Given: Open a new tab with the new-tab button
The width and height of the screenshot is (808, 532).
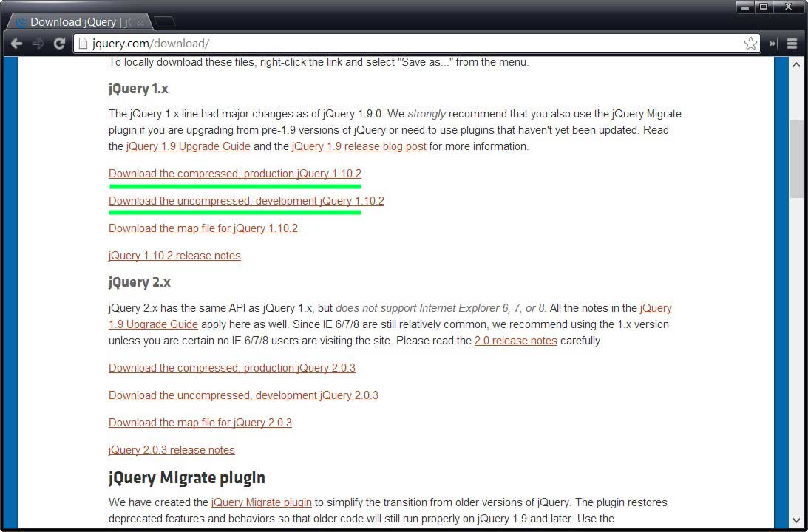Looking at the screenshot, I should [x=164, y=22].
